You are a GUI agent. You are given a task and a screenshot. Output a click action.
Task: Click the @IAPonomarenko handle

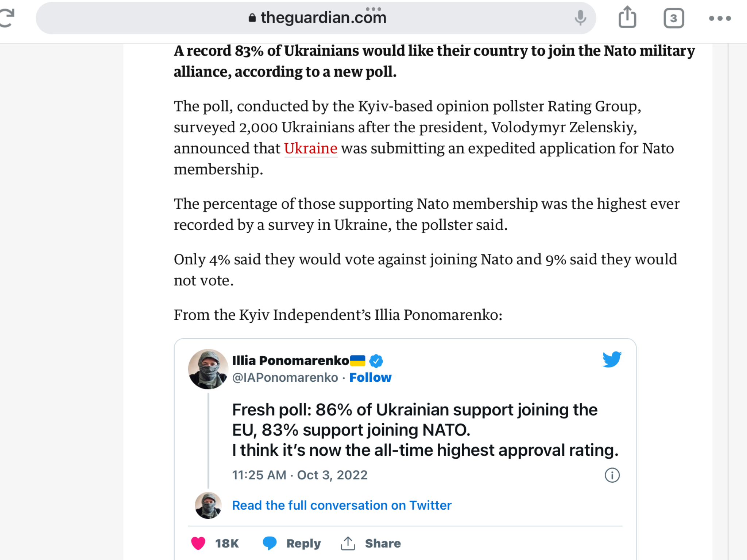pos(285,377)
